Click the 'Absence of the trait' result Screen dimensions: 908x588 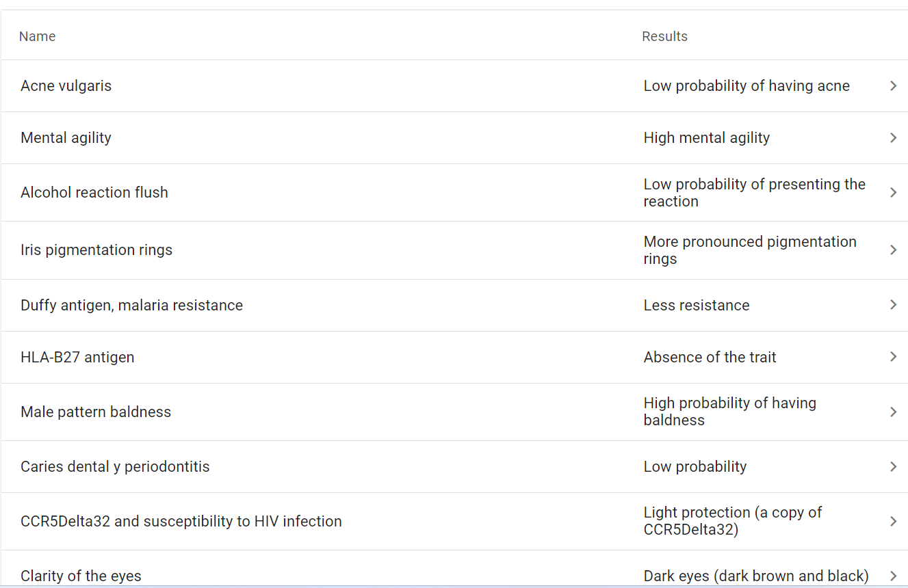tap(710, 357)
